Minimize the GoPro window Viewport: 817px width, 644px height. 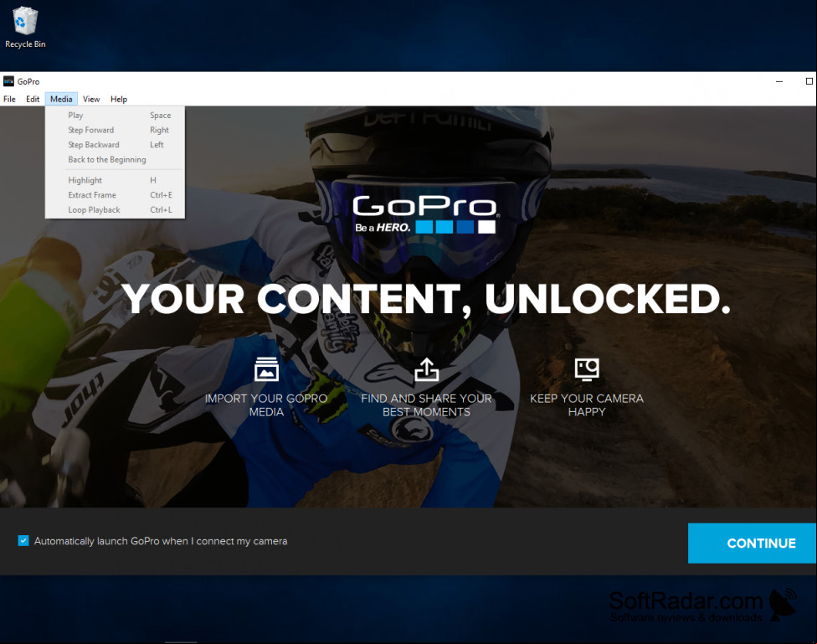pyautogui.click(x=779, y=81)
